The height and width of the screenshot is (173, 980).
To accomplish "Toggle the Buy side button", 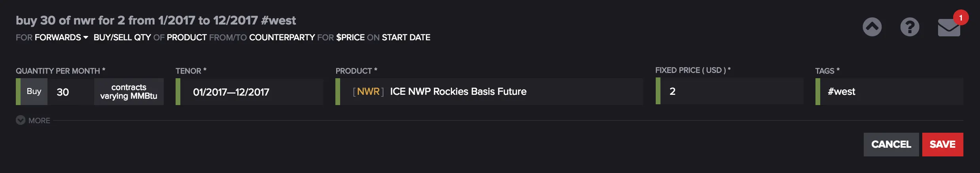I will (x=34, y=92).
